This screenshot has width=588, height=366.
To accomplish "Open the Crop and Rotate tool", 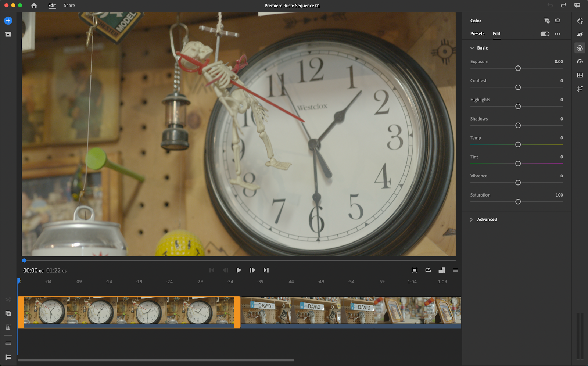I will coord(580,89).
